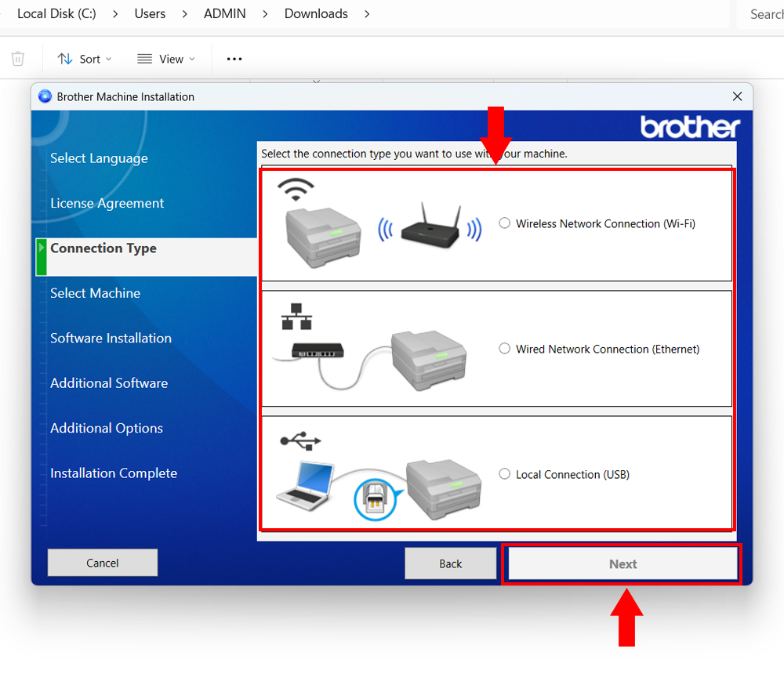Click the Wireless Network Connection (Wi-Fi) label
This screenshot has width=784, height=692.
tap(605, 223)
